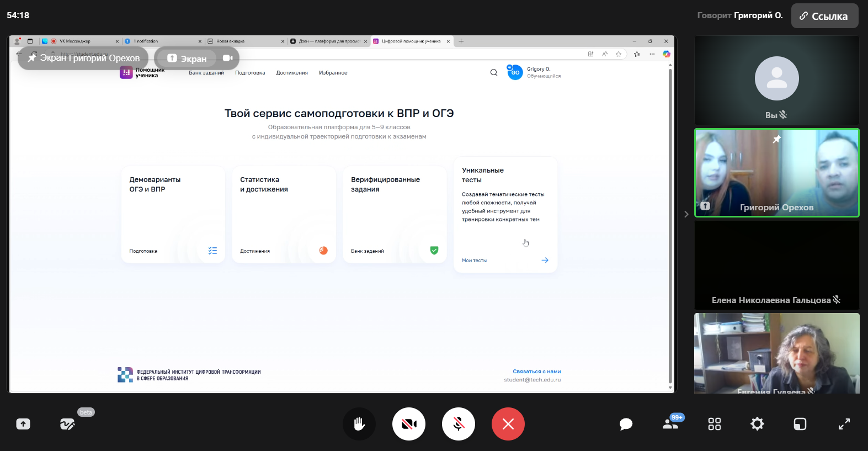Image resolution: width=868 pixels, height=451 pixels.
Task: Switch to Цифровой помощник ученика tab
Action: [410, 41]
